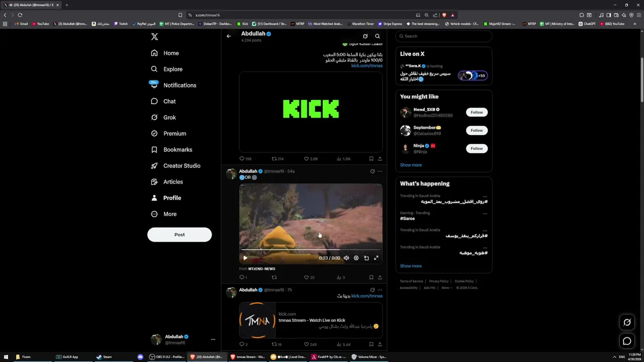Open Creator Studio in the sidebar
This screenshot has height=362, width=644.
pos(175,165)
